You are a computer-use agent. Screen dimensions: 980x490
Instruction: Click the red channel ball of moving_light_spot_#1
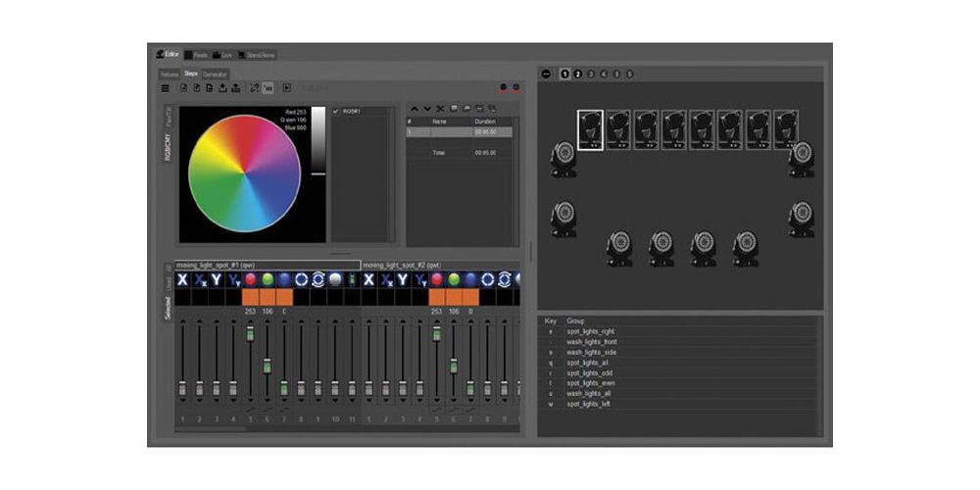pyautogui.click(x=251, y=279)
